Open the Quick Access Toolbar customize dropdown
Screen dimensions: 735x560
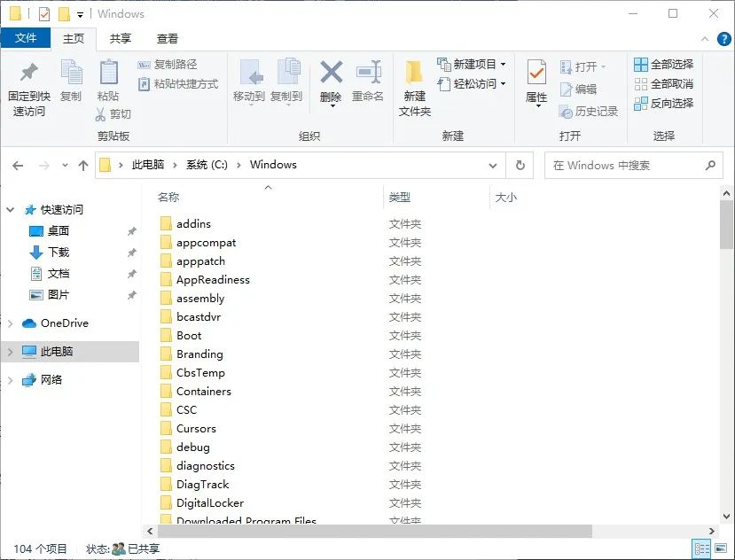point(80,15)
